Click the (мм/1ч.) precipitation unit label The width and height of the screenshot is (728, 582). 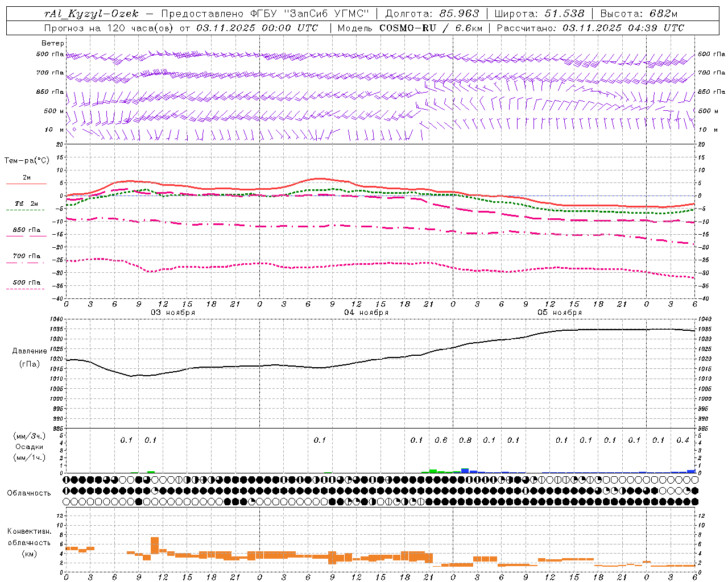pyautogui.click(x=30, y=458)
